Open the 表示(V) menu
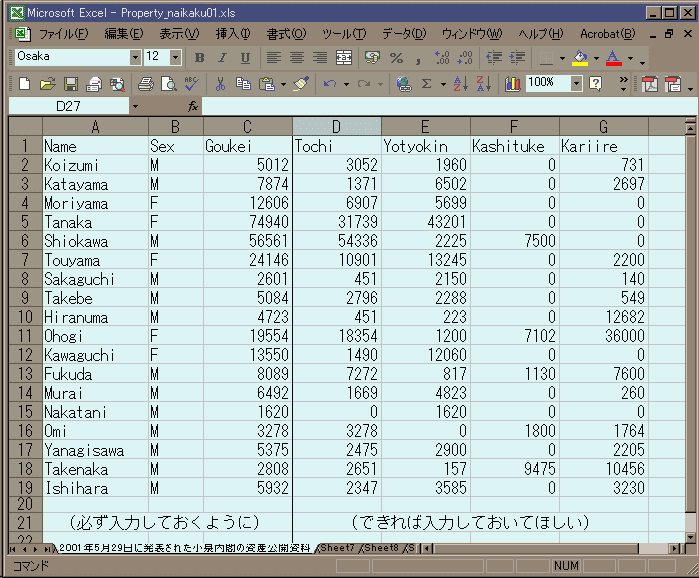Screen dimensions: 699x578 [x=179, y=34]
